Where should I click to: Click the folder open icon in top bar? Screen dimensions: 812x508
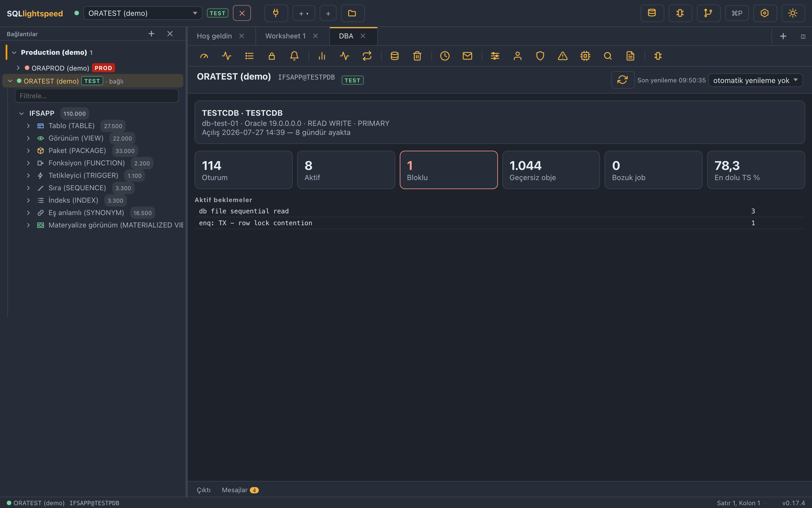(x=353, y=13)
